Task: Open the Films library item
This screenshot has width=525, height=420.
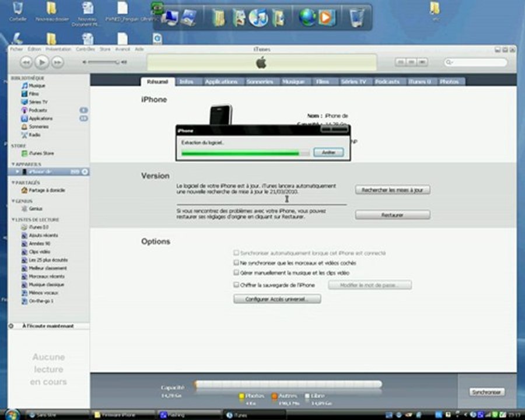Action: tap(30, 94)
